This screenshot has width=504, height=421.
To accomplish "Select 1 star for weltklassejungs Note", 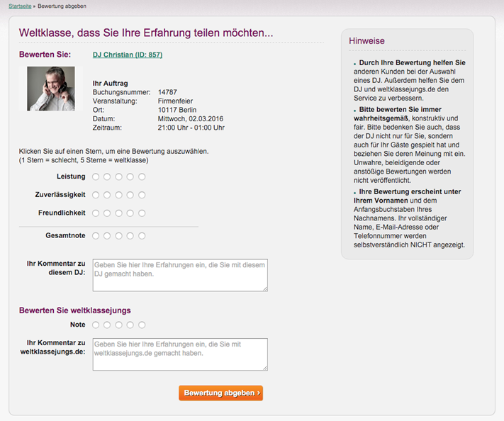I will (96, 325).
